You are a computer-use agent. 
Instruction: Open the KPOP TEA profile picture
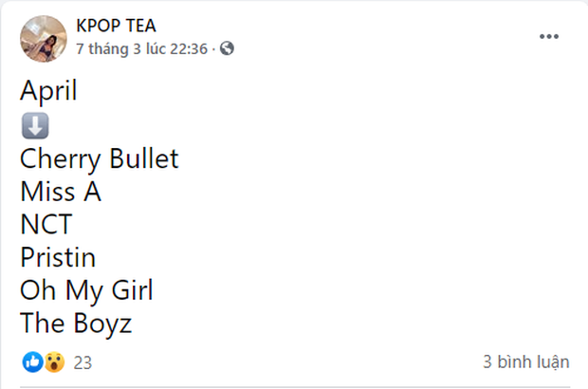[x=43, y=38]
